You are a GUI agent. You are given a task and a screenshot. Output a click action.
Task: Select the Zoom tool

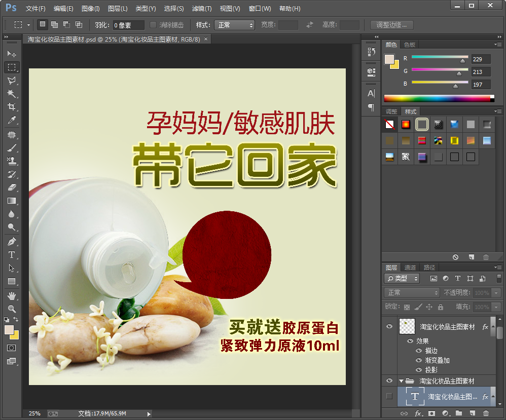click(12, 309)
